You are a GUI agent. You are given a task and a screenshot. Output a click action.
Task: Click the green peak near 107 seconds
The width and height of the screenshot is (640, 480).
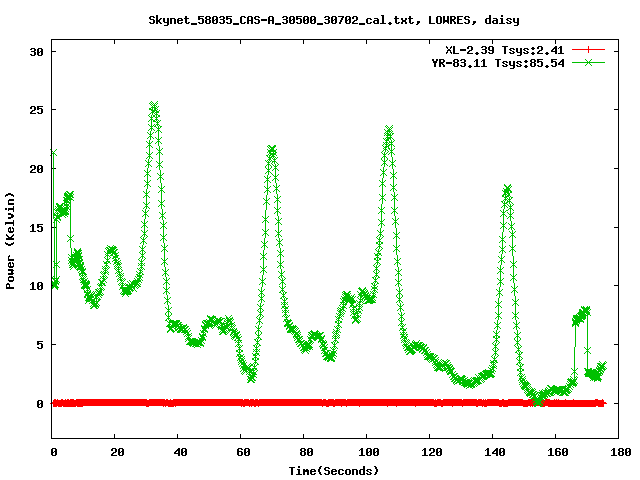[389, 130]
